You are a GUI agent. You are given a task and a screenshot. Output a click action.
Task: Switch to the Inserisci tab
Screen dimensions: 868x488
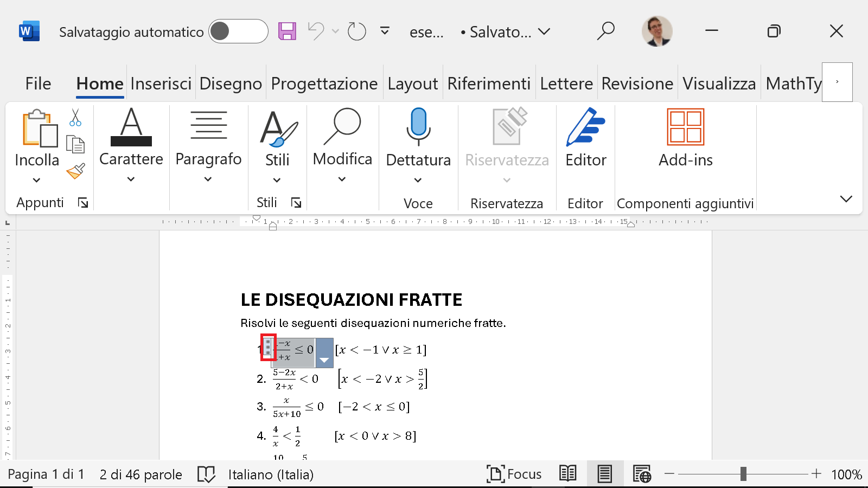pos(161,84)
